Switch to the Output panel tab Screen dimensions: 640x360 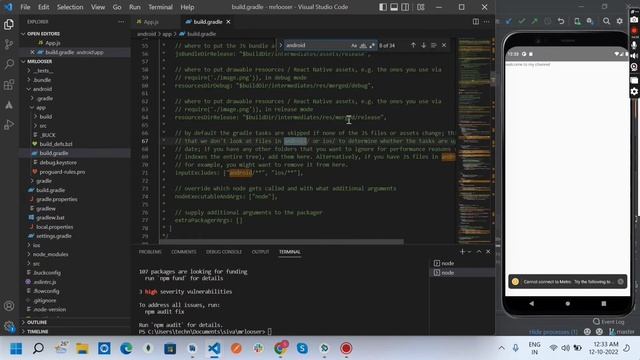point(260,252)
